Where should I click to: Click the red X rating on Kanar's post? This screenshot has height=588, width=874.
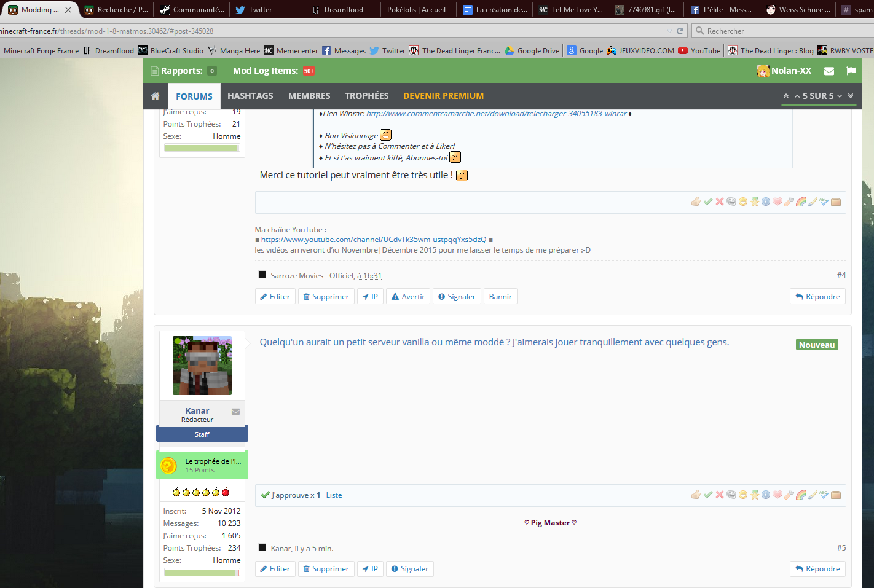point(720,495)
